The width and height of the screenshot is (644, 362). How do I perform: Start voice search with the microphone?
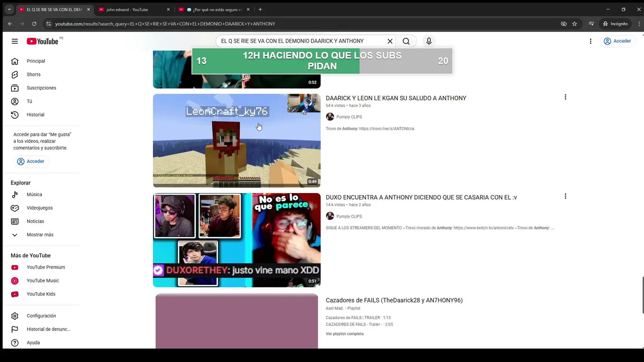(429, 41)
